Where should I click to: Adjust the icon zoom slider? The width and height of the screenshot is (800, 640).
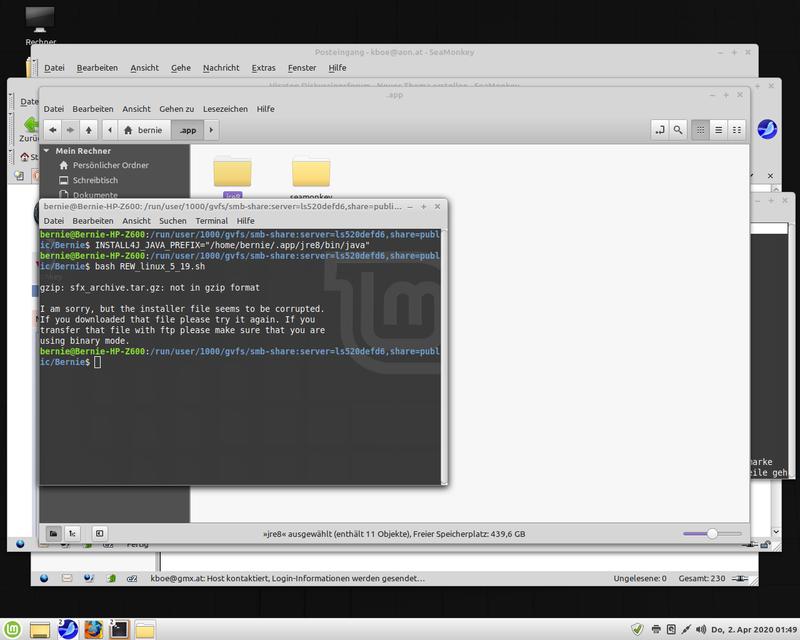[x=712, y=534]
